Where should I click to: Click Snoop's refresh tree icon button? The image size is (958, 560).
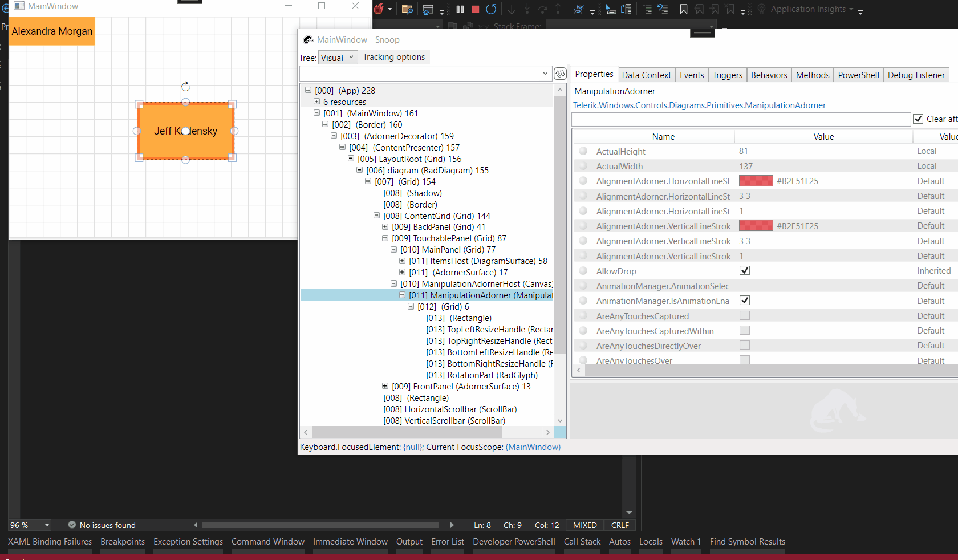pos(560,74)
